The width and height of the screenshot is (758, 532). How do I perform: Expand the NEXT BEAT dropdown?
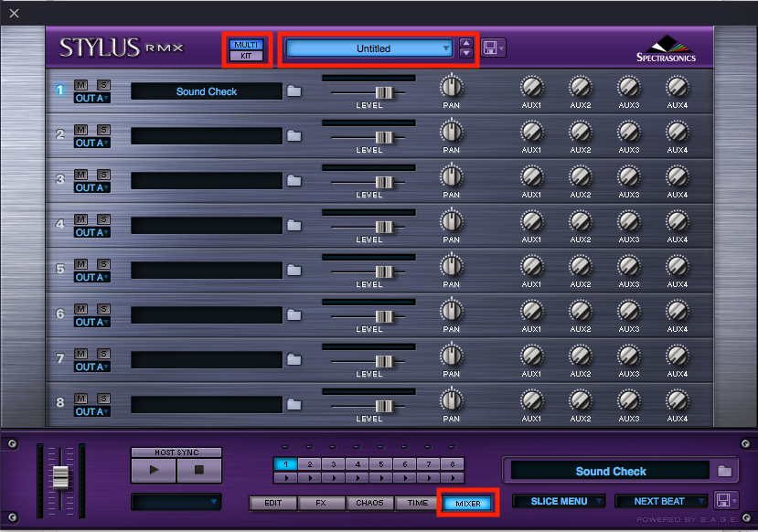pyautogui.click(x=660, y=501)
